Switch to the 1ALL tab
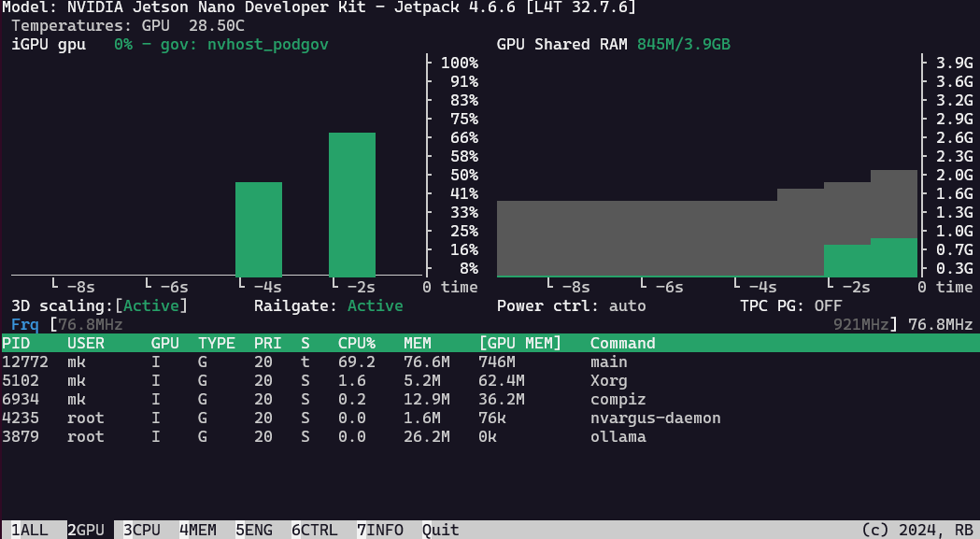Viewport: 980px width, 539px height. click(x=29, y=530)
